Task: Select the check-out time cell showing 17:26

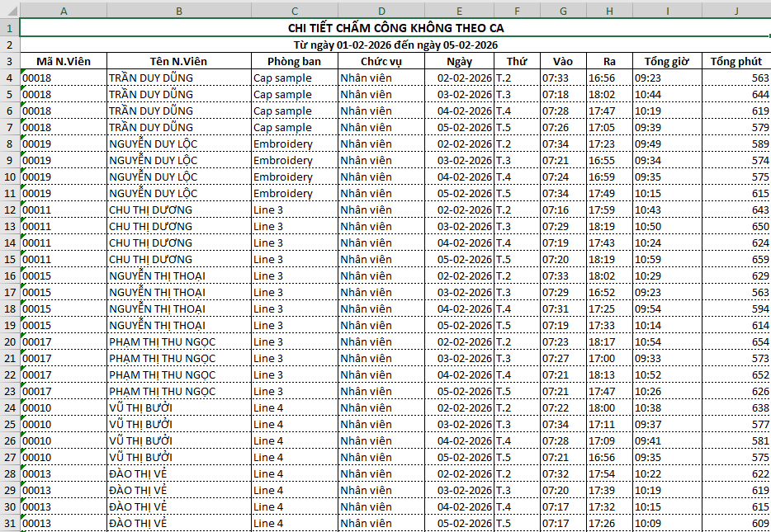Action: [609, 523]
